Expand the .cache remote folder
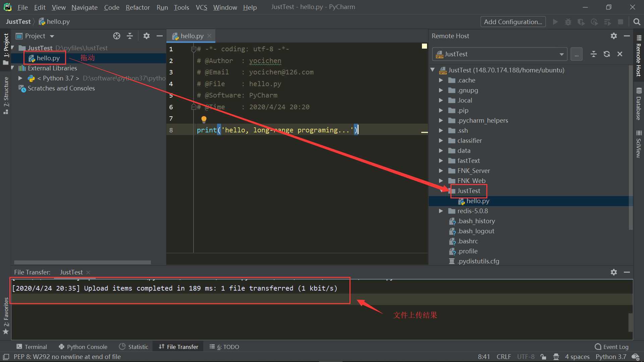This screenshot has width=644, height=362. 441,80
